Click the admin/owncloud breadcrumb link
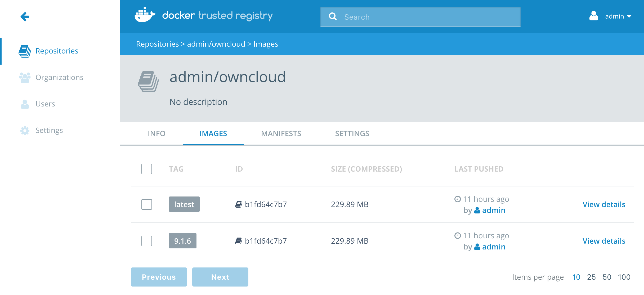The width and height of the screenshot is (644, 295). point(216,44)
